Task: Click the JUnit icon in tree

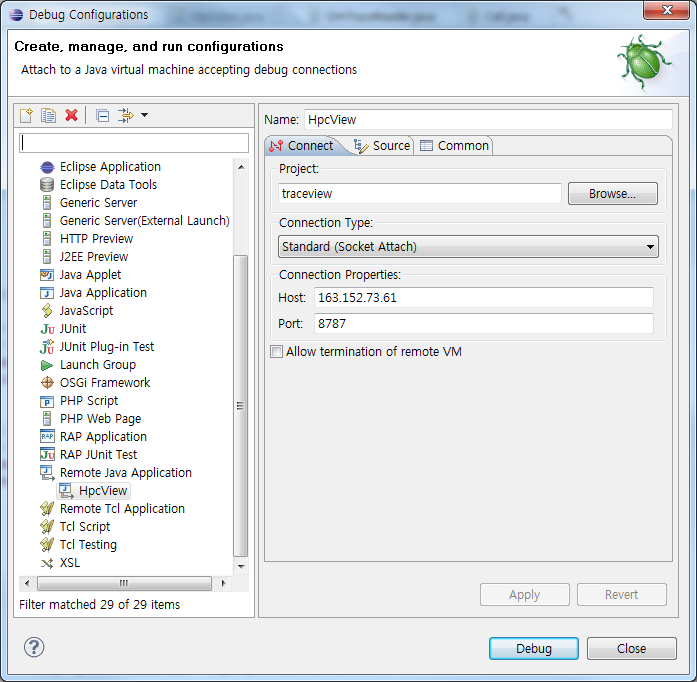Action: coord(48,329)
